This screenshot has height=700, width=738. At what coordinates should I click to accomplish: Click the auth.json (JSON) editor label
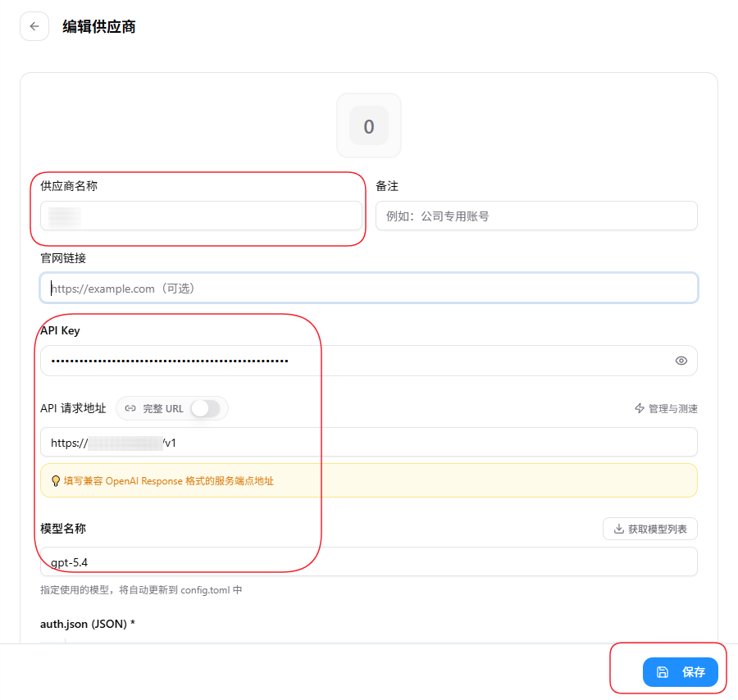[x=88, y=624]
